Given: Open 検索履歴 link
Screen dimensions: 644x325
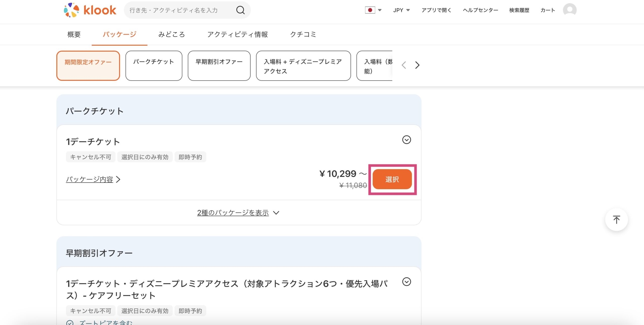Looking at the screenshot, I should [519, 10].
